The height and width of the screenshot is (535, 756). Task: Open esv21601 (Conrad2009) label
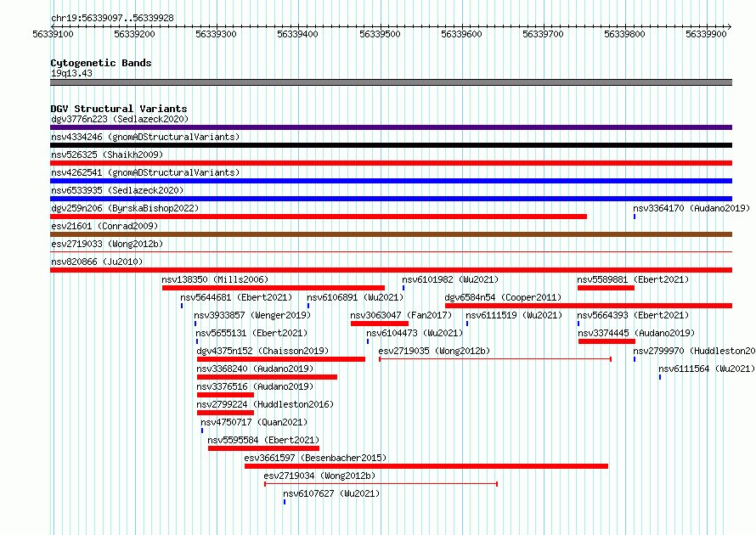[104, 226]
